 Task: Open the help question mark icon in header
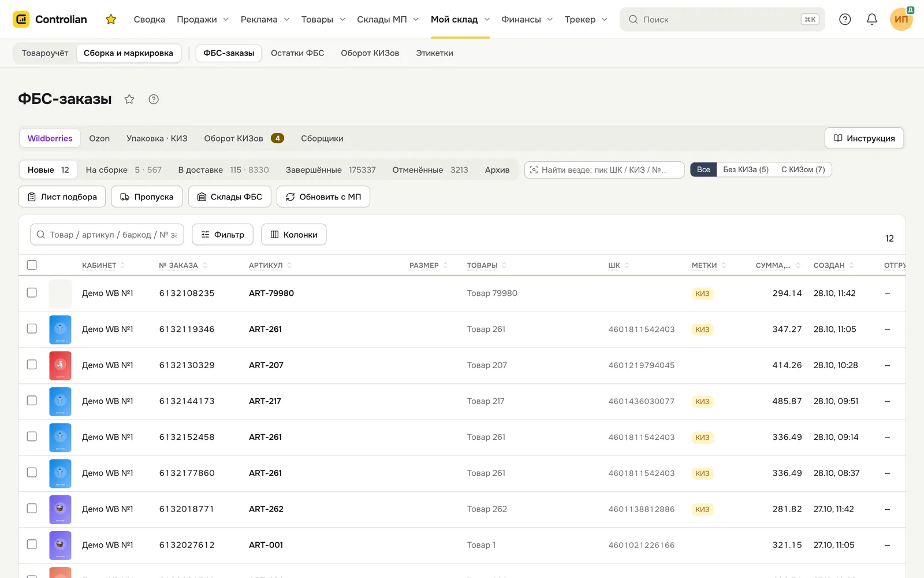845,19
